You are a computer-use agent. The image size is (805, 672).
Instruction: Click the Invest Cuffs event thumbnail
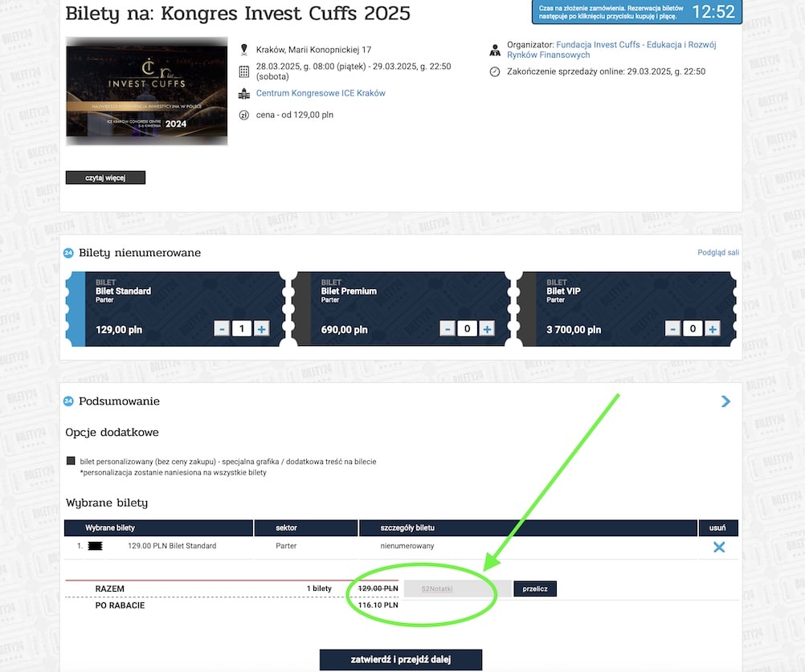click(x=147, y=91)
